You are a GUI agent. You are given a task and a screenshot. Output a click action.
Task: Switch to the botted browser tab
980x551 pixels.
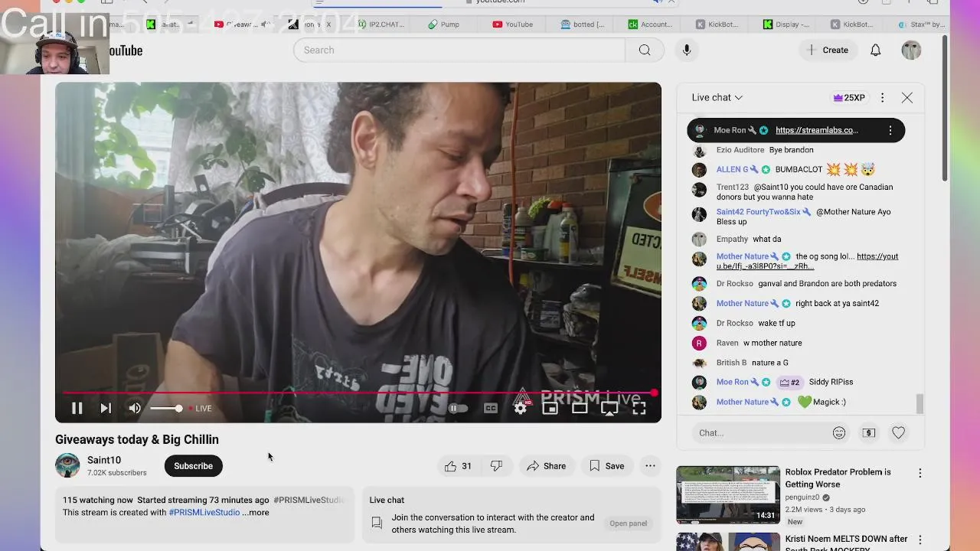coord(583,24)
